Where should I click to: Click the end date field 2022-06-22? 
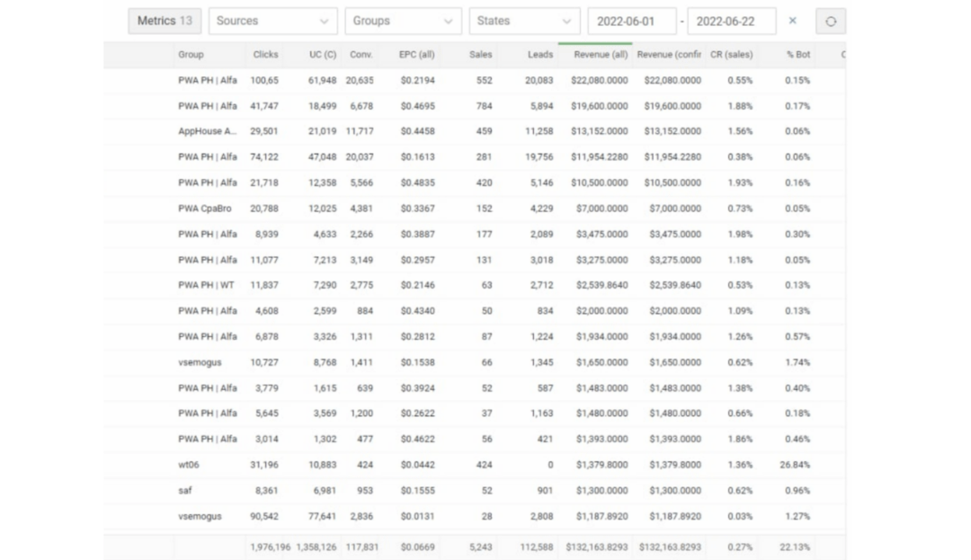click(731, 21)
